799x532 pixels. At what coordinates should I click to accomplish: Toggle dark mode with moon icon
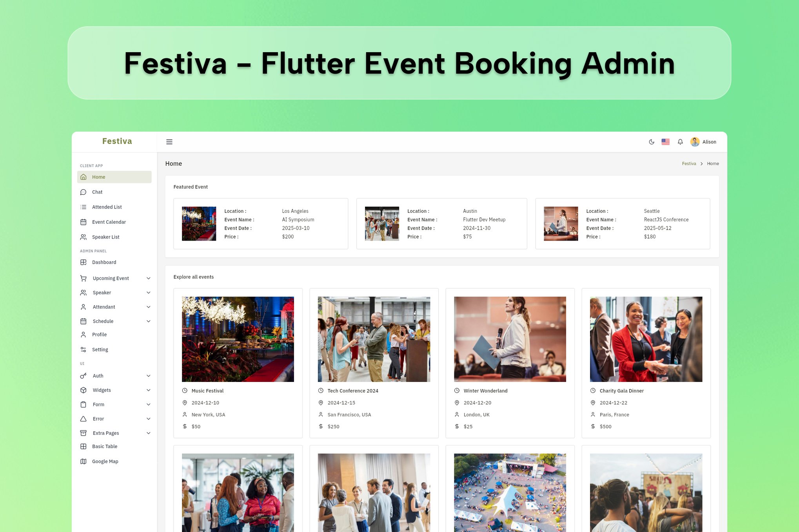click(651, 142)
